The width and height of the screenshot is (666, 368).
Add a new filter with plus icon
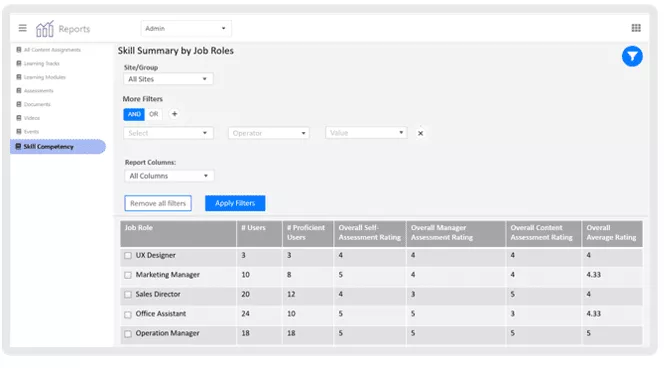coord(174,114)
